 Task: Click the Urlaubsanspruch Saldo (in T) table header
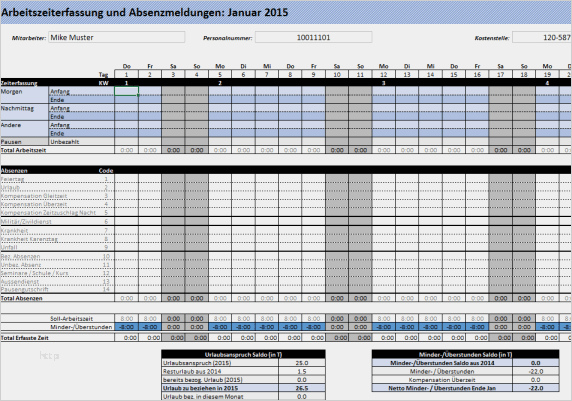pyautogui.click(x=243, y=354)
